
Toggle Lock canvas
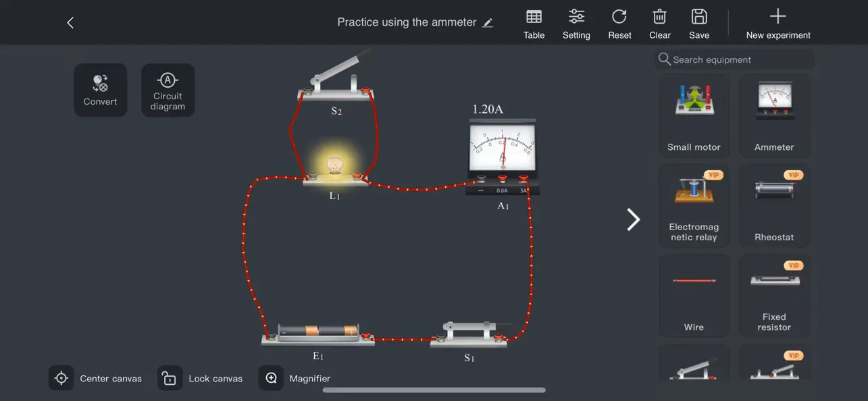201,378
